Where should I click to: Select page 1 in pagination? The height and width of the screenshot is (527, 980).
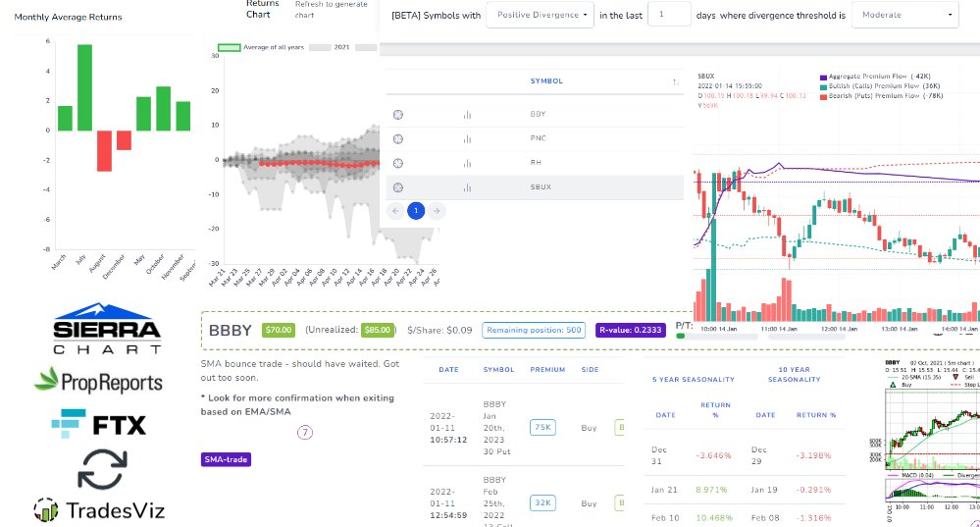416,211
